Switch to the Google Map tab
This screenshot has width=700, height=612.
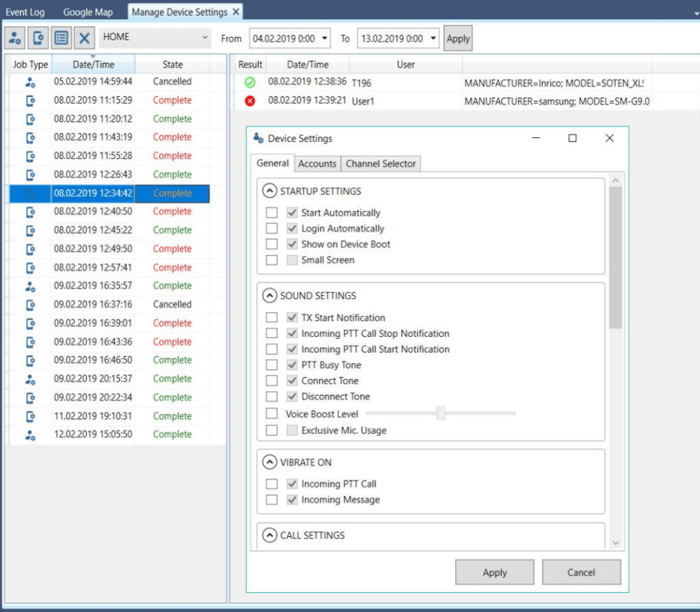coord(87,12)
